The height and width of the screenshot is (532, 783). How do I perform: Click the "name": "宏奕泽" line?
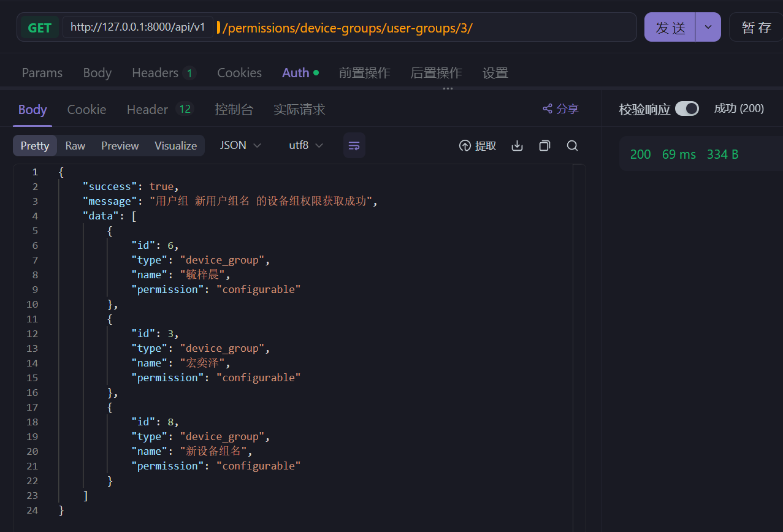tap(181, 363)
